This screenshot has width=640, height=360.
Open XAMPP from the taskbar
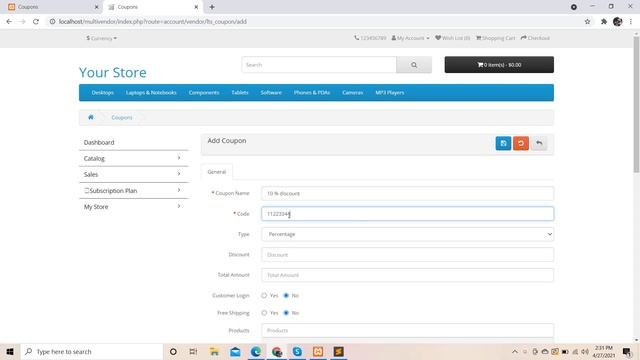pyautogui.click(x=318, y=351)
